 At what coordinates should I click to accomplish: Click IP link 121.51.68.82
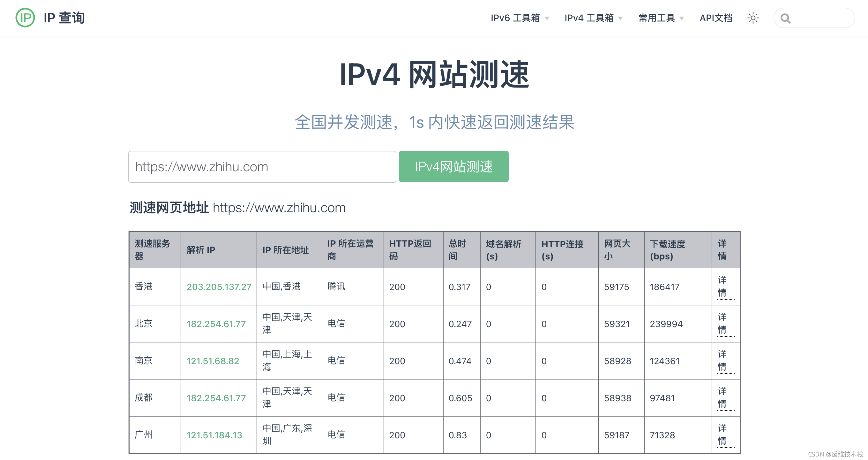point(213,361)
